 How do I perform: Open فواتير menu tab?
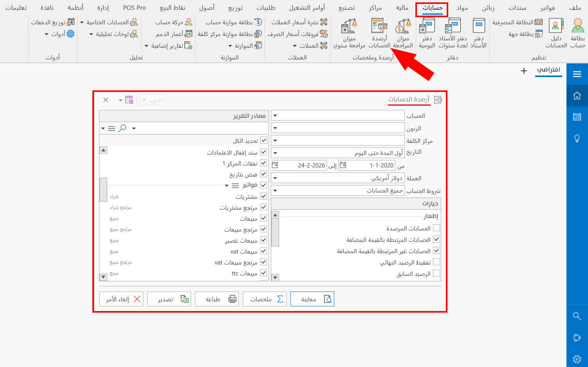click(x=548, y=8)
